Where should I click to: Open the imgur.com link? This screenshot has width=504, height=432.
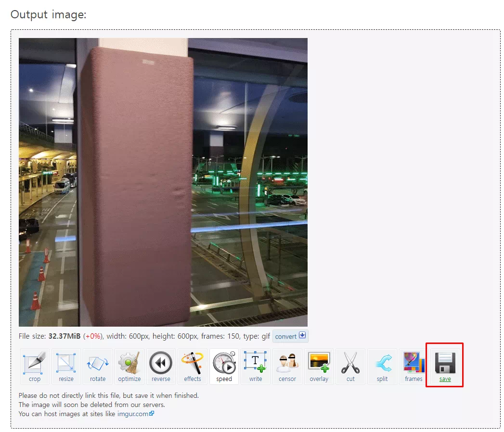pos(136,414)
